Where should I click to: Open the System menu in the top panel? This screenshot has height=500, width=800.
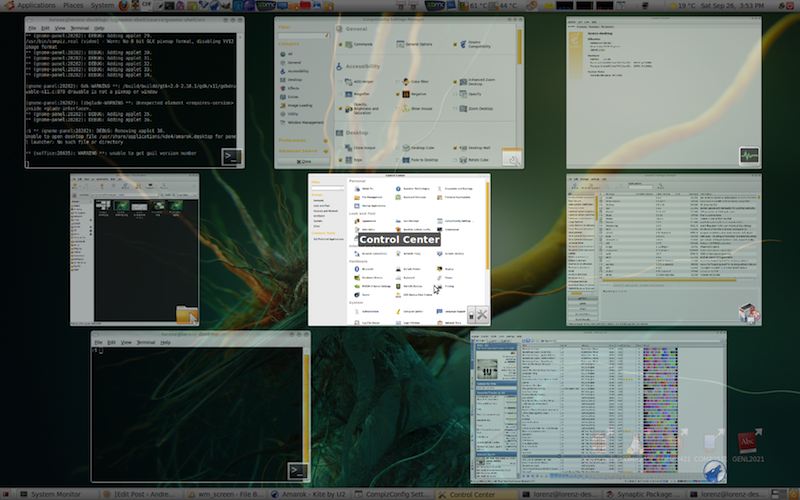point(101,5)
